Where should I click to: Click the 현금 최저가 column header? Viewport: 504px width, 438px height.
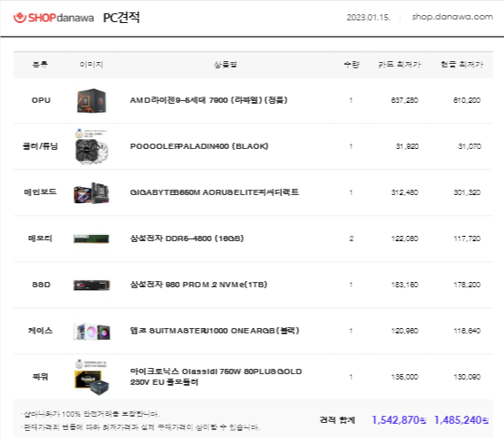(x=462, y=65)
